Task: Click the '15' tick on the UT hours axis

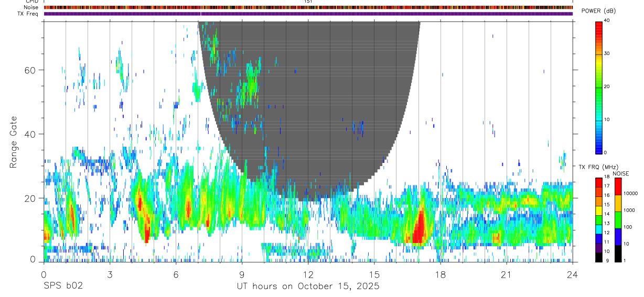Action: coord(374,274)
